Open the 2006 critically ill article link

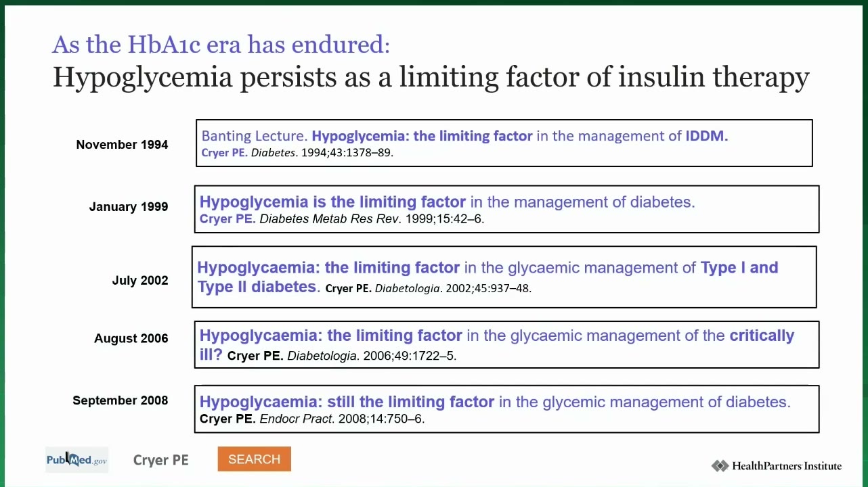(x=497, y=344)
